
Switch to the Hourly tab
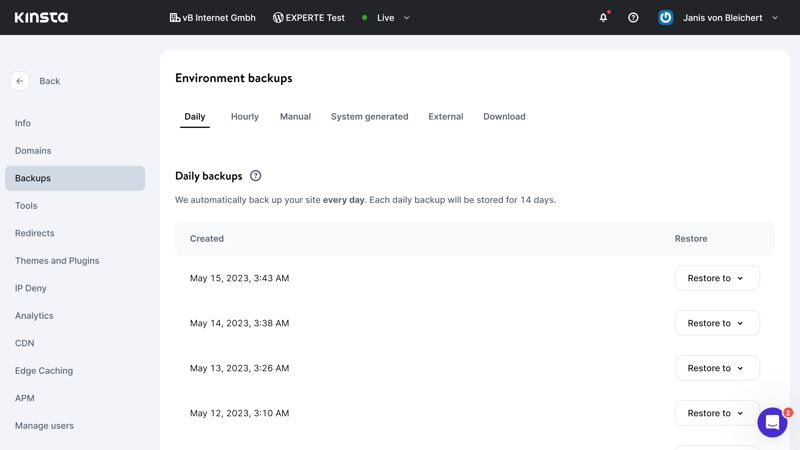245,117
